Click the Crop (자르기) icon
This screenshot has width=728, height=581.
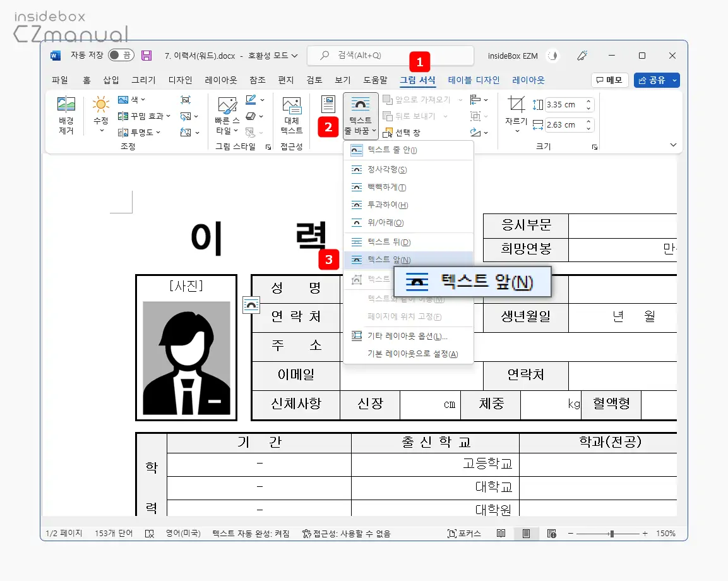(516, 104)
